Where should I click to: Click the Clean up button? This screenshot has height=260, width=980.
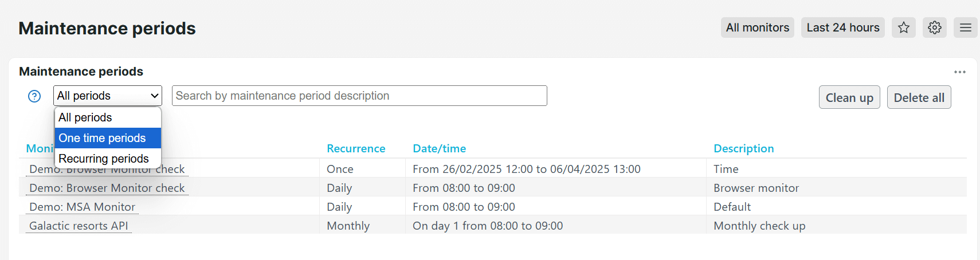(849, 97)
